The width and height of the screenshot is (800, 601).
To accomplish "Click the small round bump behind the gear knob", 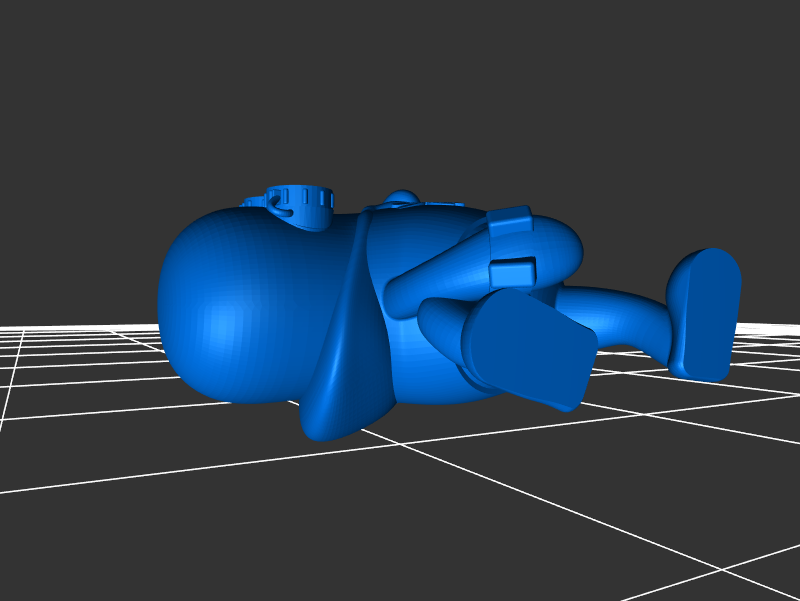I will (x=403, y=196).
